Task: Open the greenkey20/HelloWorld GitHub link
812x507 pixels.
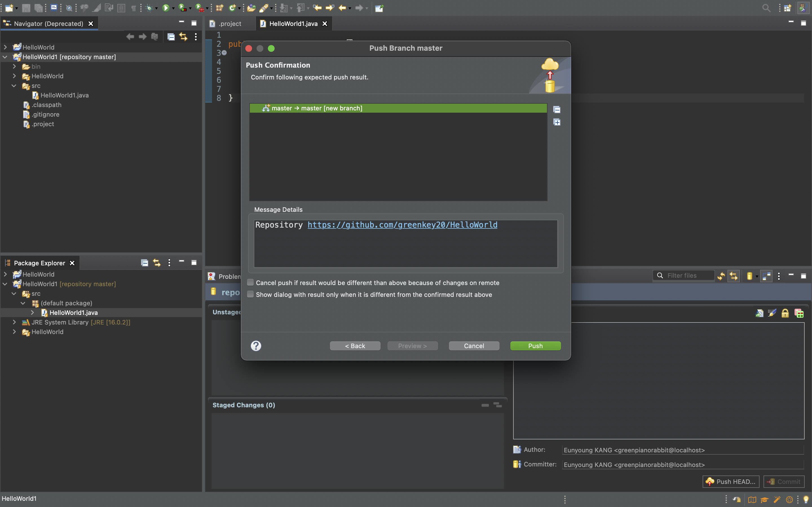Action: pos(402,225)
